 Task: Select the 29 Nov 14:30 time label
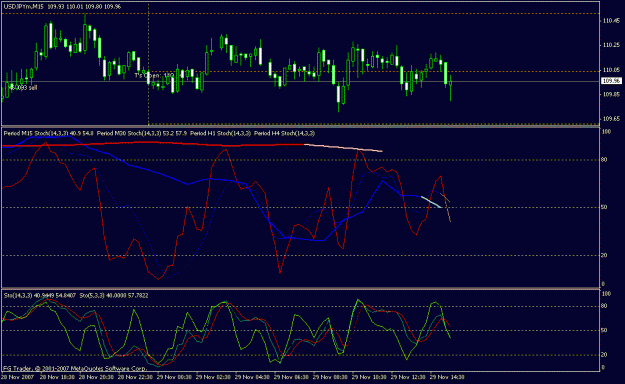(x=447, y=377)
